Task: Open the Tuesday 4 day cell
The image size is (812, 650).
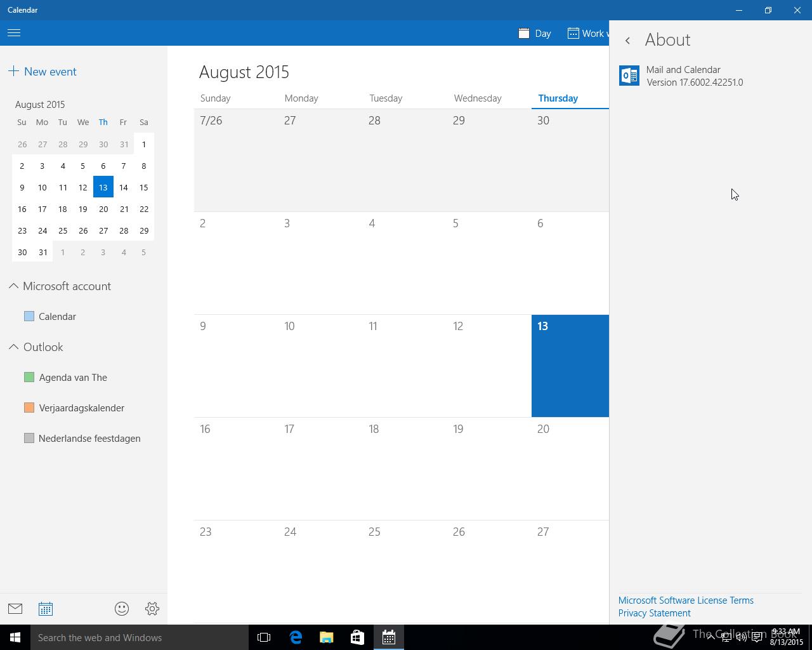Action: tap(405, 263)
